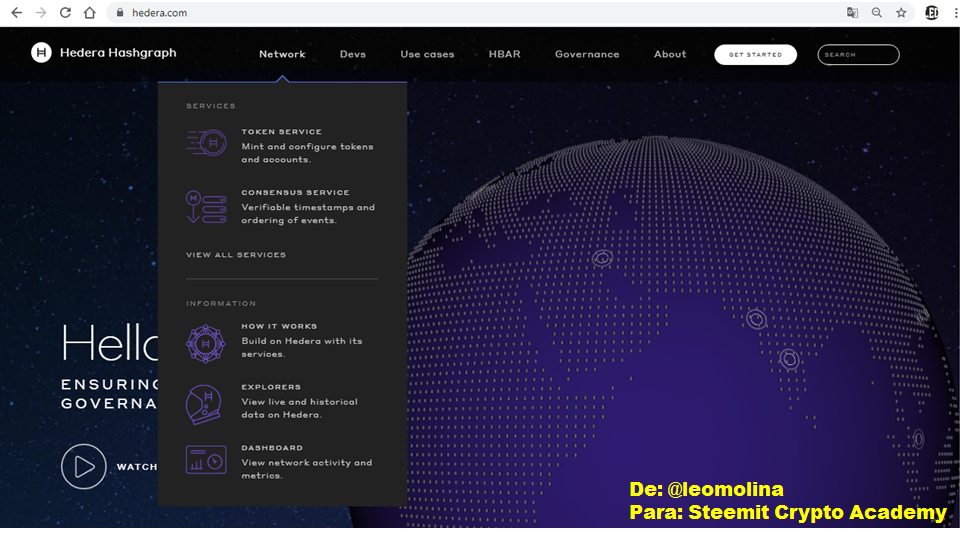Click 'View network activity and metrics' text
The height and width of the screenshot is (536, 960).
pyautogui.click(x=307, y=469)
